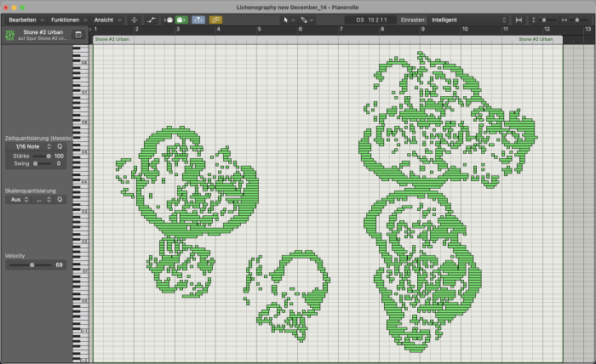Select the pointer tool
This screenshot has width=596, height=364.
(x=286, y=20)
